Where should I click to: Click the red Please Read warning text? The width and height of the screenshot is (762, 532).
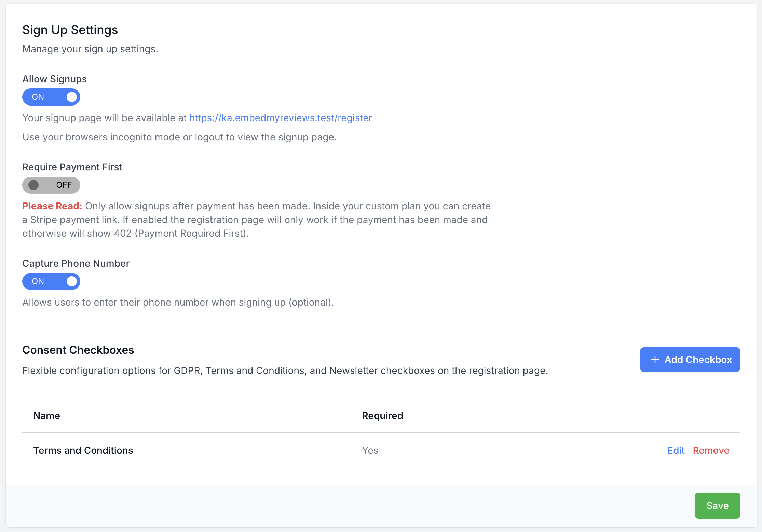tap(52, 206)
